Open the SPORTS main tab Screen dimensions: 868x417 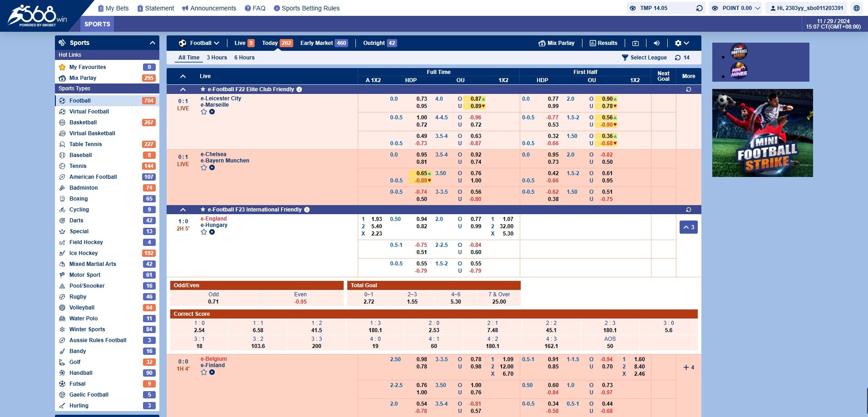pos(97,24)
